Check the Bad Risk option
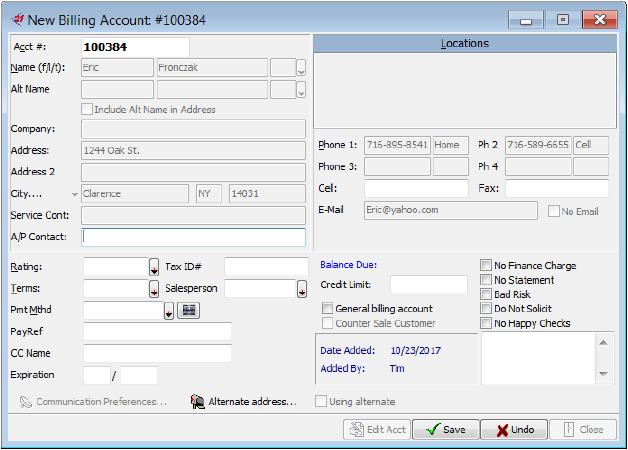 [x=486, y=295]
